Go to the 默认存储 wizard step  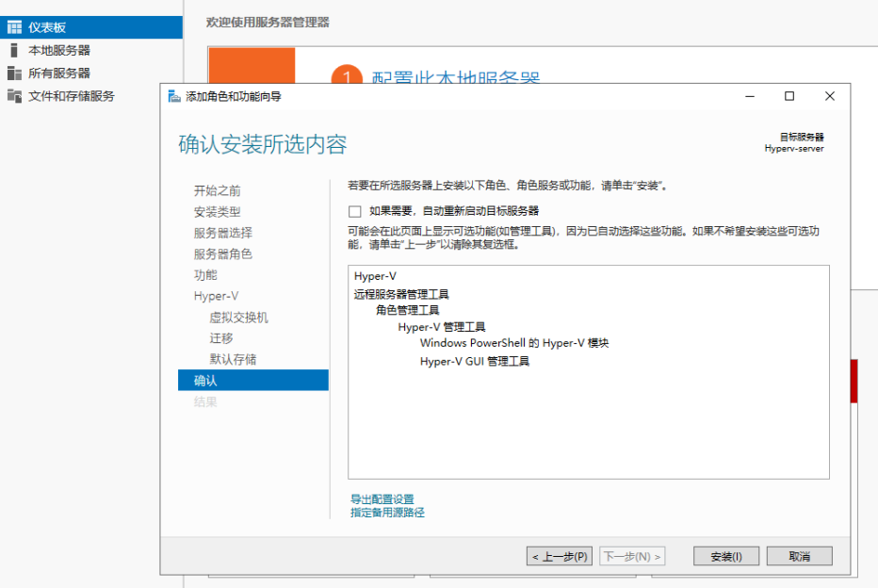pos(233,359)
